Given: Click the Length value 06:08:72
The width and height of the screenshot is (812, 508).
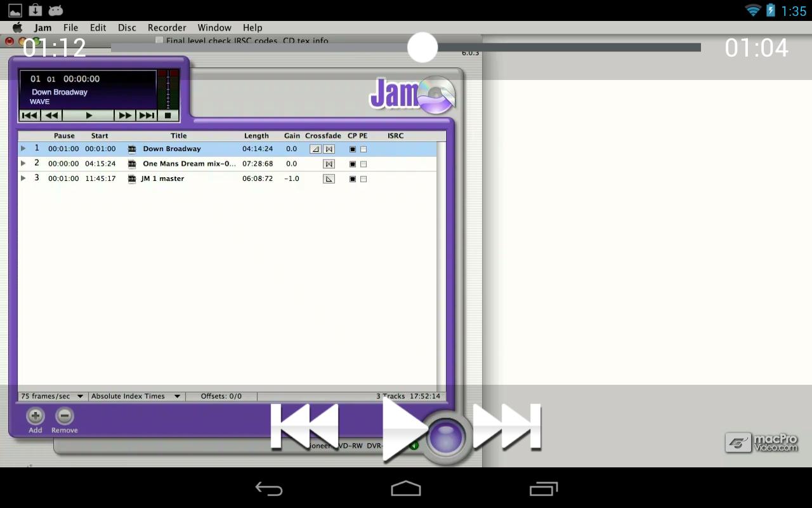Looking at the screenshot, I should click(258, 178).
